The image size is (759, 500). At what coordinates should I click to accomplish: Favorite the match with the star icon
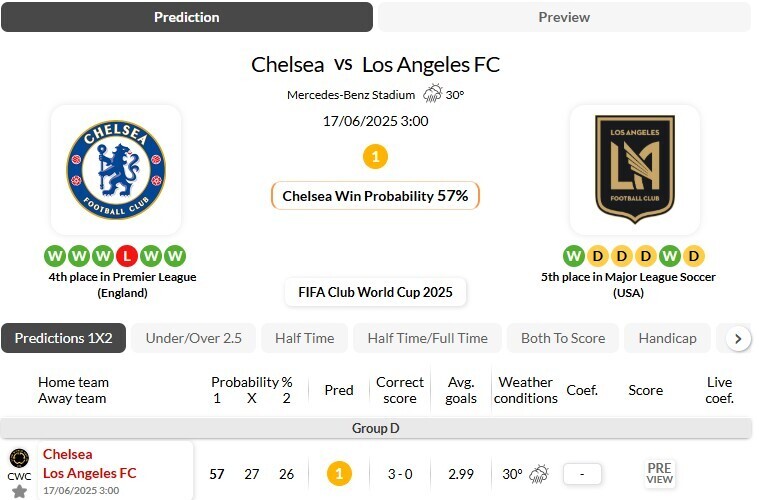click(19, 491)
